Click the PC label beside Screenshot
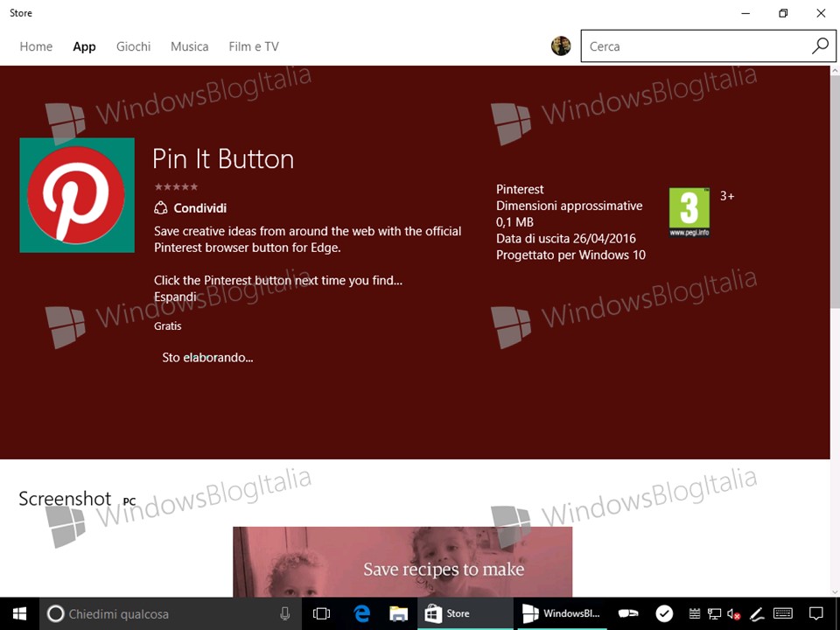This screenshot has width=840, height=630. [x=129, y=501]
